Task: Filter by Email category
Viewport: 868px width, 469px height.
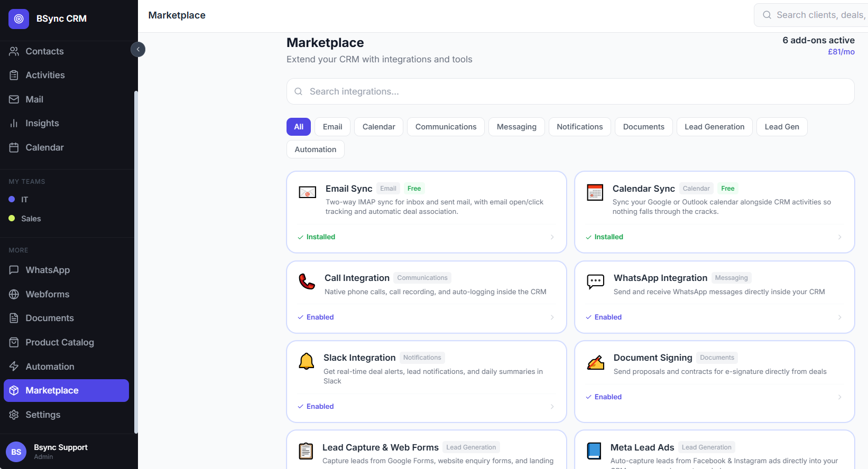Action: 333,127
